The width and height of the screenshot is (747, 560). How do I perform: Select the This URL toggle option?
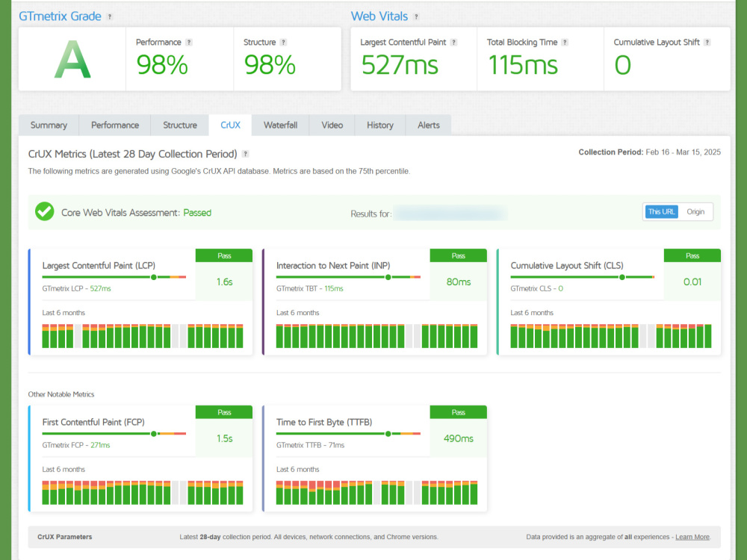[661, 212]
